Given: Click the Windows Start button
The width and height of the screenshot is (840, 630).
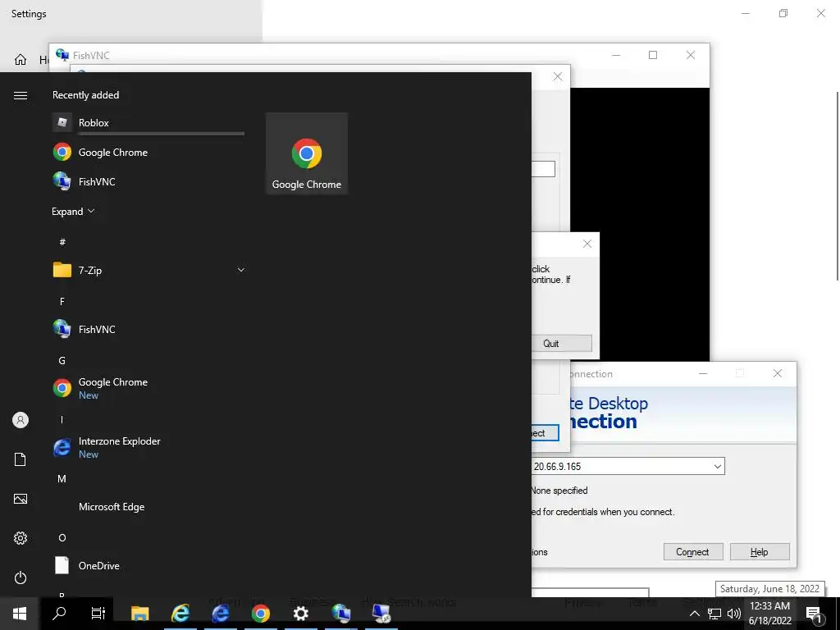Looking at the screenshot, I should 20,614.
